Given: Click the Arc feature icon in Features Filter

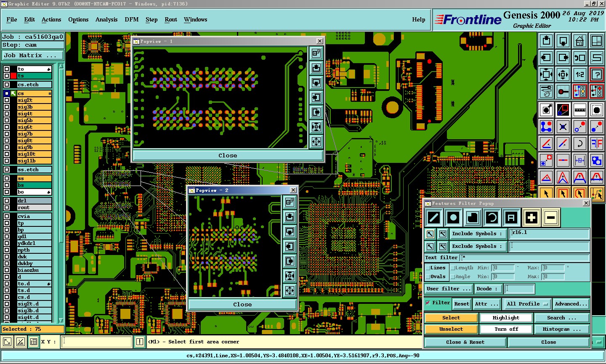Looking at the screenshot, I should pyautogui.click(x=492, y=218).
